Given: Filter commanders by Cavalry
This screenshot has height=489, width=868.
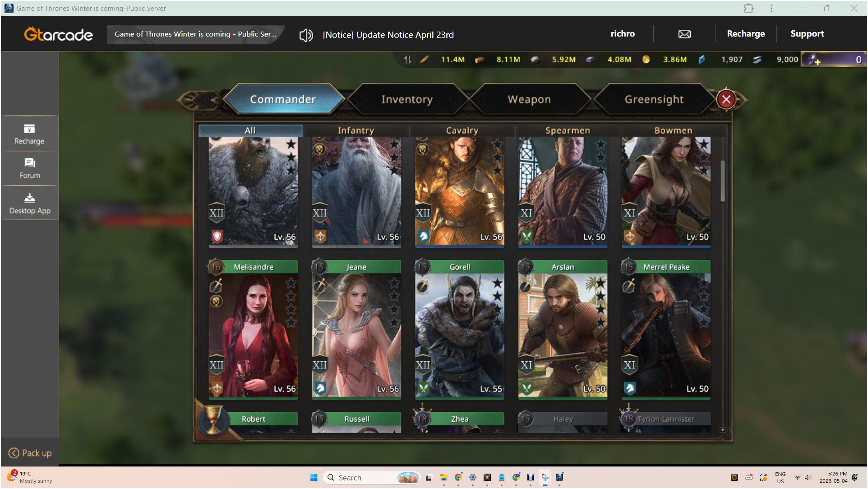Looking at the screenshot, I should coord(462,130).
